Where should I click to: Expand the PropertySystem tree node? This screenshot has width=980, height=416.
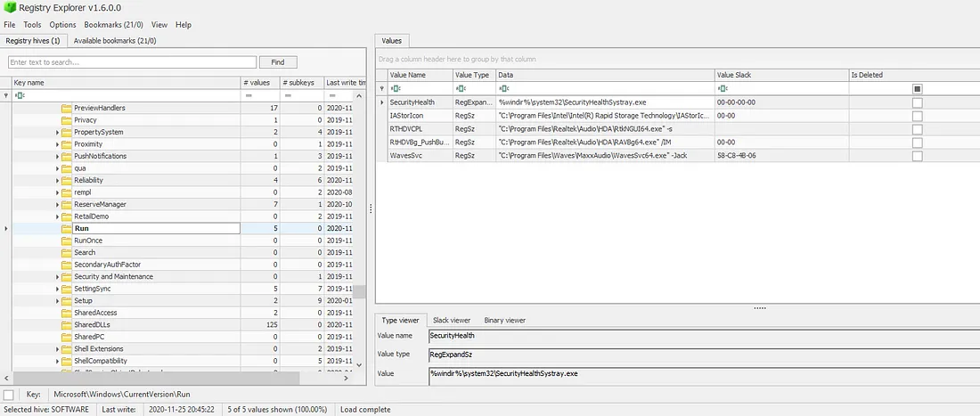[x=58, y=133]
